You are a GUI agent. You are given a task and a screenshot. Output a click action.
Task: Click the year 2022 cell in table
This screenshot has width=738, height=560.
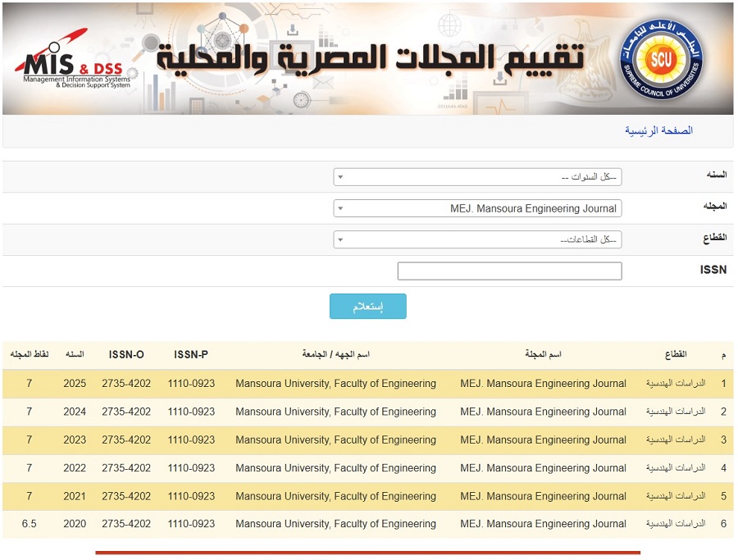[x=75, y=468]
